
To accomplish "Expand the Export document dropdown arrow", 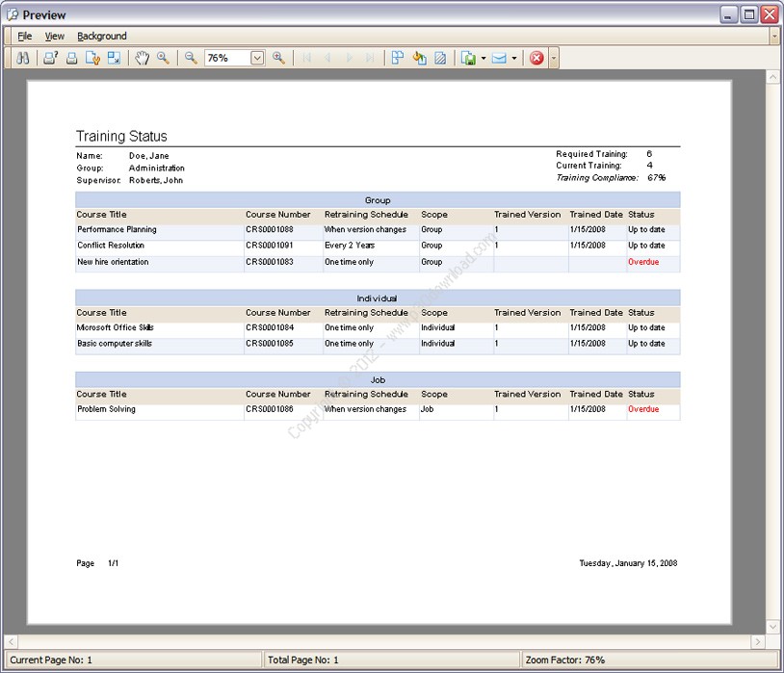I will (483, 58).
